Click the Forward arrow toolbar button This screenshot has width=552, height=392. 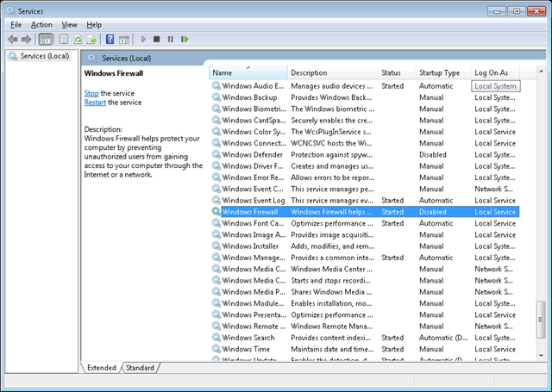pos(28,40)
